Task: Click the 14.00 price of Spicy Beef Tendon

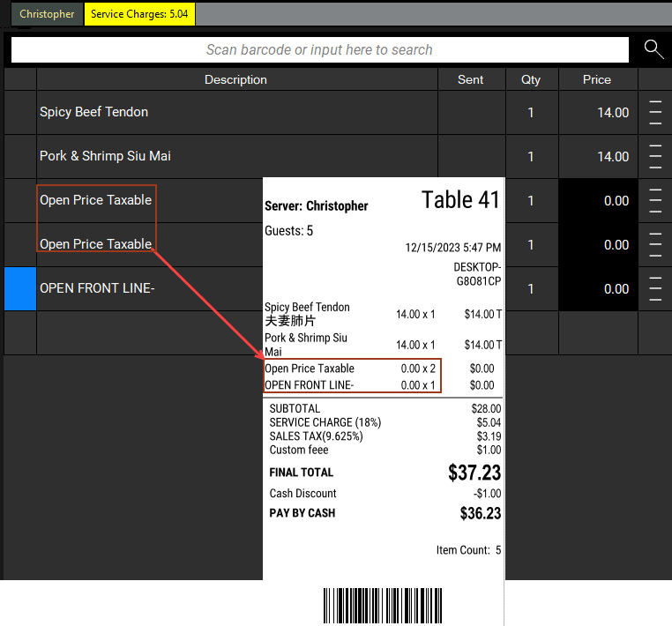Action: click(x=612, y=113)
